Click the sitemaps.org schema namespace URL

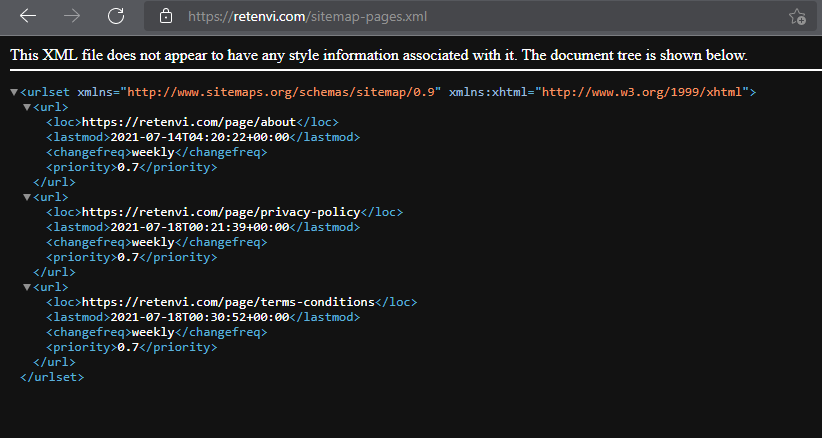pyautogui.click(x=281, y=92)
